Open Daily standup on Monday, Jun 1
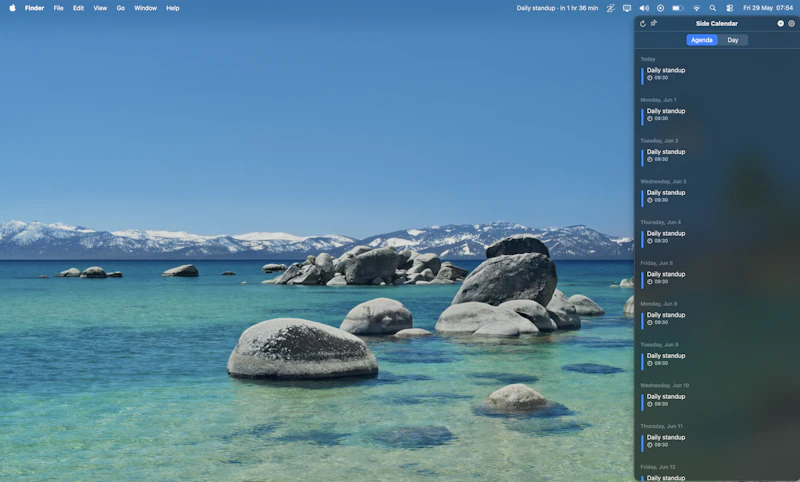The width and height of the screenshot is (800, 482). (x=717, y=115)
